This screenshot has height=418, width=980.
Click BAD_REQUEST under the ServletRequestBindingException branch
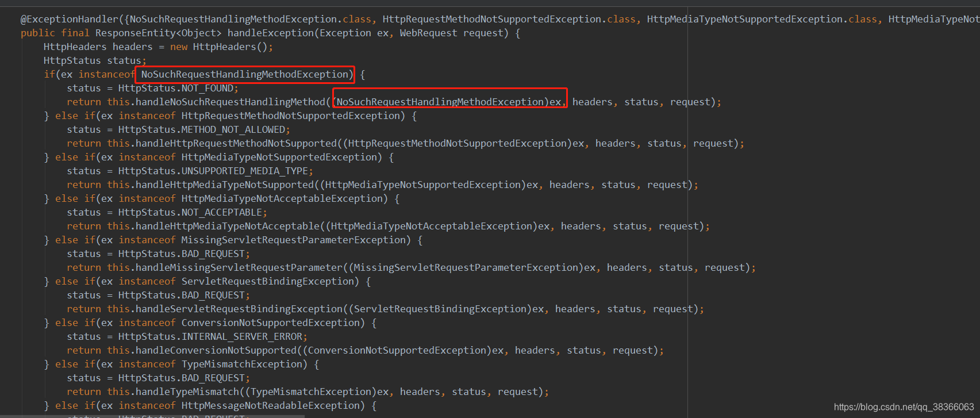pyautogui.click(x=213, y=296)
